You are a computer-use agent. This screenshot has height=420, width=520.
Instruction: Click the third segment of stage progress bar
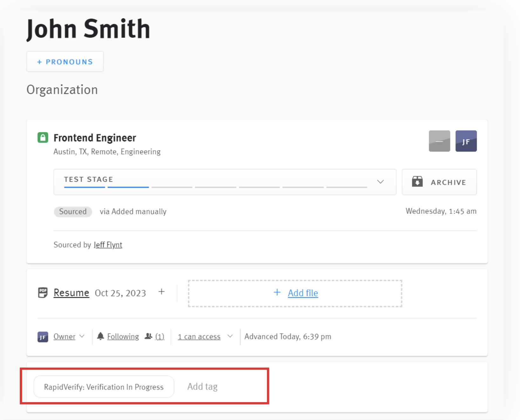tap(172, 187)
